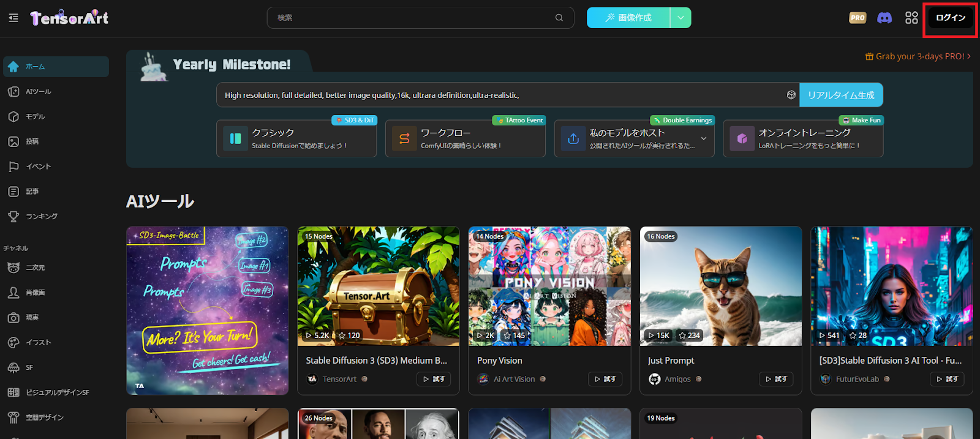Select the イラスト channel
This screenshot has height=439, width=980.
(x=56, y=343)
